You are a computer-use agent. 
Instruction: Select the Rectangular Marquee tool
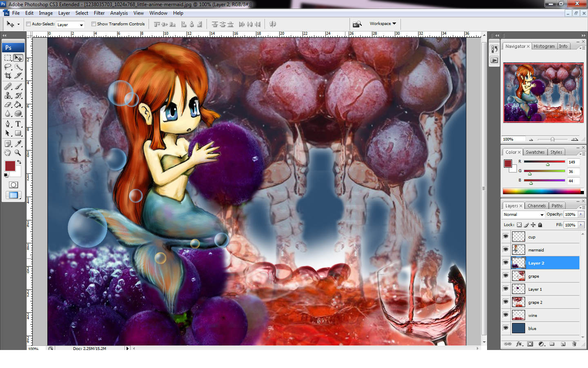coord(8,58)
